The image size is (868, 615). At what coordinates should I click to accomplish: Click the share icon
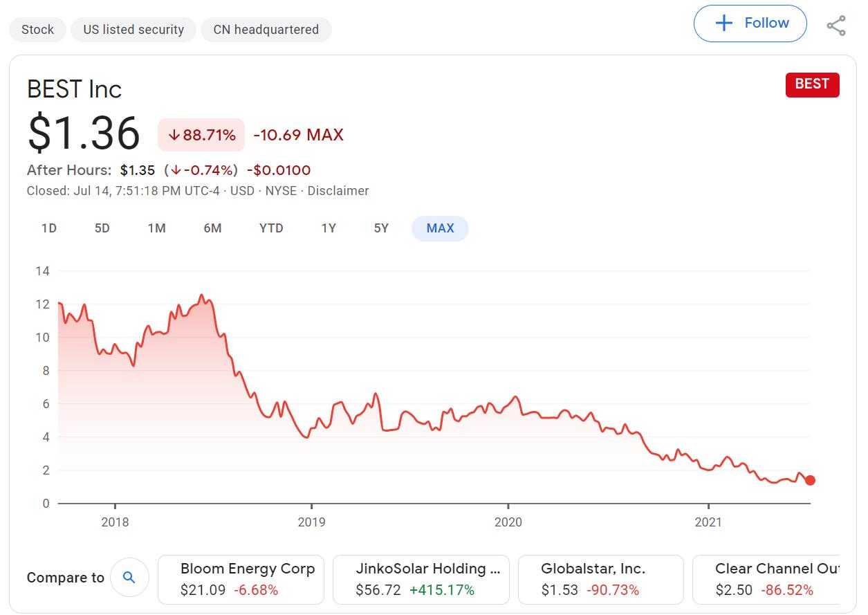click(836, 26)
